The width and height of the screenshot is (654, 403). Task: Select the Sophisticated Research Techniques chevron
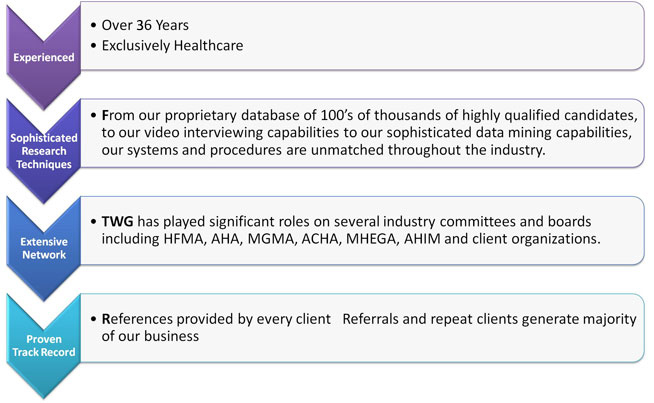click(x=44, y=151)
